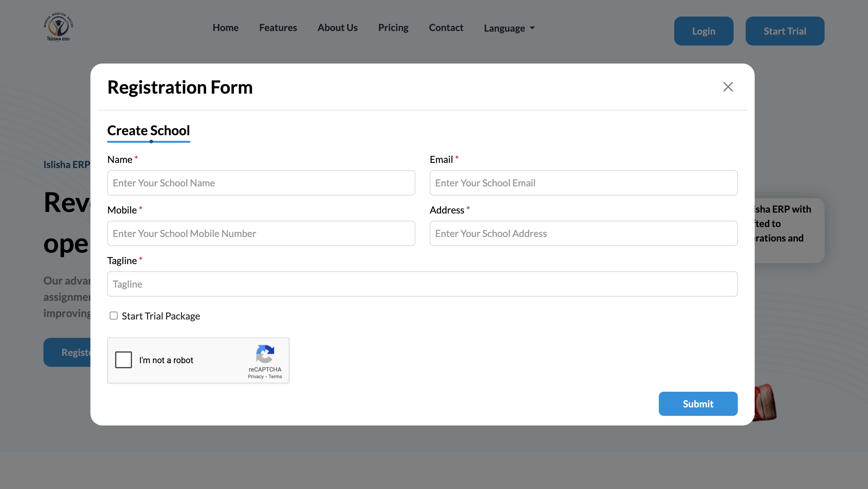Click the Start Trial button

[x=785, y=31]
